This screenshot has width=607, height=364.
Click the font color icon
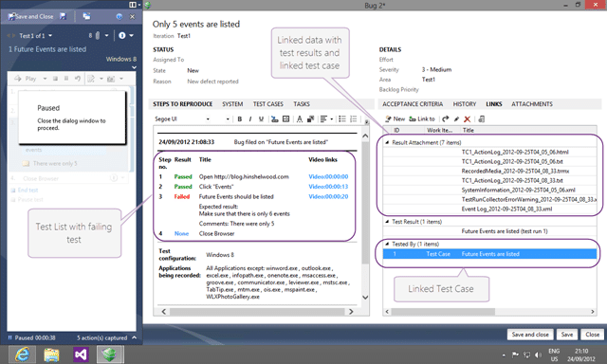point(300,119)
